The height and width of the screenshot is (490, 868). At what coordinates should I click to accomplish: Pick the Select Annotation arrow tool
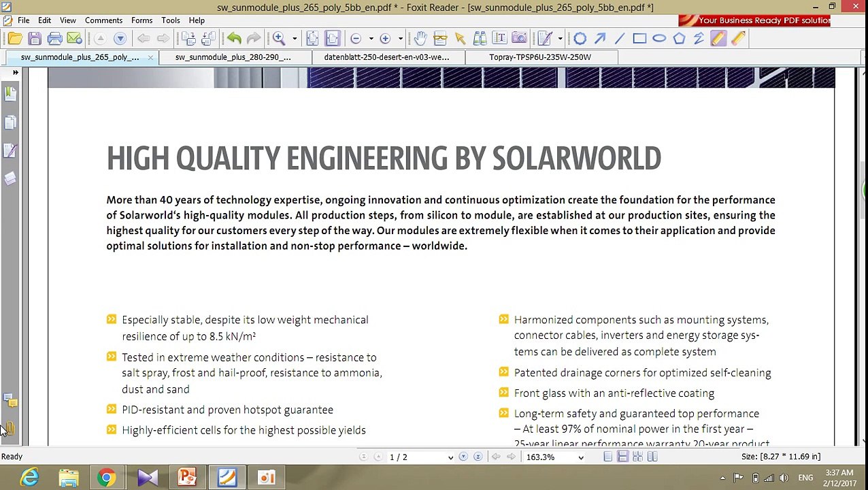(x=460, y=39)
